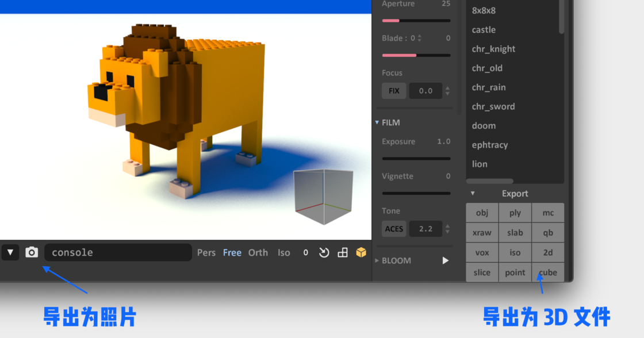Toggle the ACES tone mapping option
Image resolution: width=644 pixels, height=338 pixels.
pyautogui.click(x=394, y=228)
